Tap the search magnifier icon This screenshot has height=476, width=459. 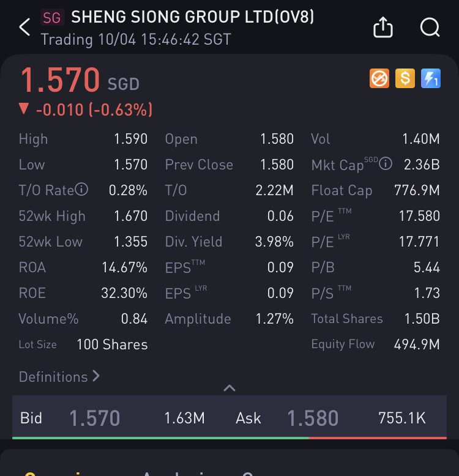(x=430, y=28)
